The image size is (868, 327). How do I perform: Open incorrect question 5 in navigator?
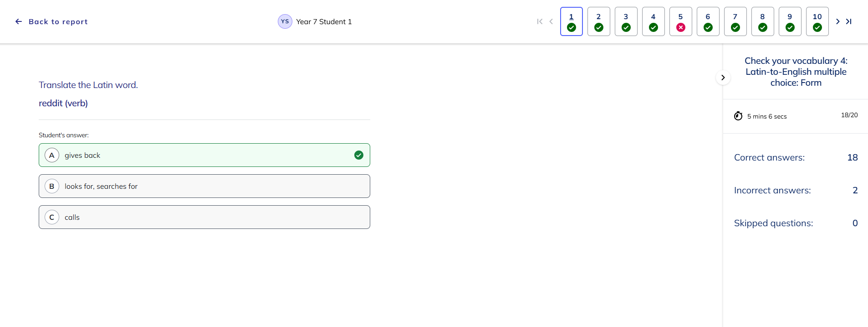(x=681, y=21)
